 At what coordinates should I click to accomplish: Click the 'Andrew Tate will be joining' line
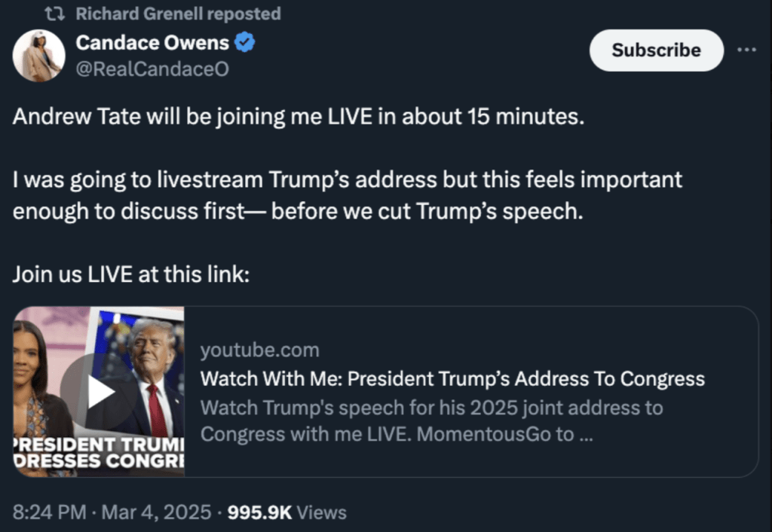point(299,118)
